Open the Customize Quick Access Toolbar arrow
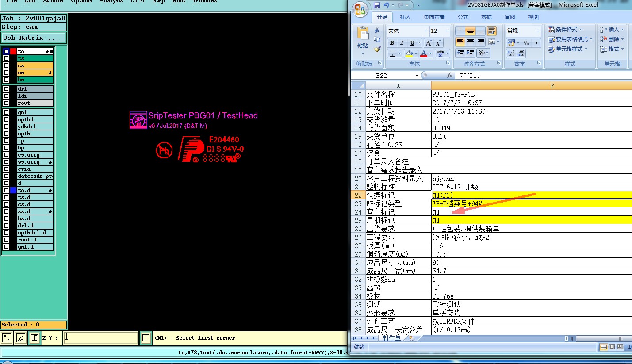Image resolution: width=632 pixels, height=364 pixels. click(418, 5)
